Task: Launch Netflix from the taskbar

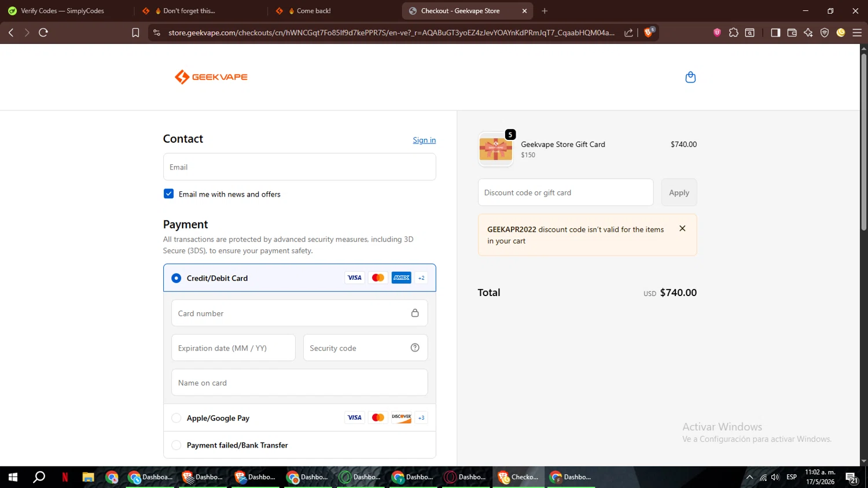Action: pos(65,477)
